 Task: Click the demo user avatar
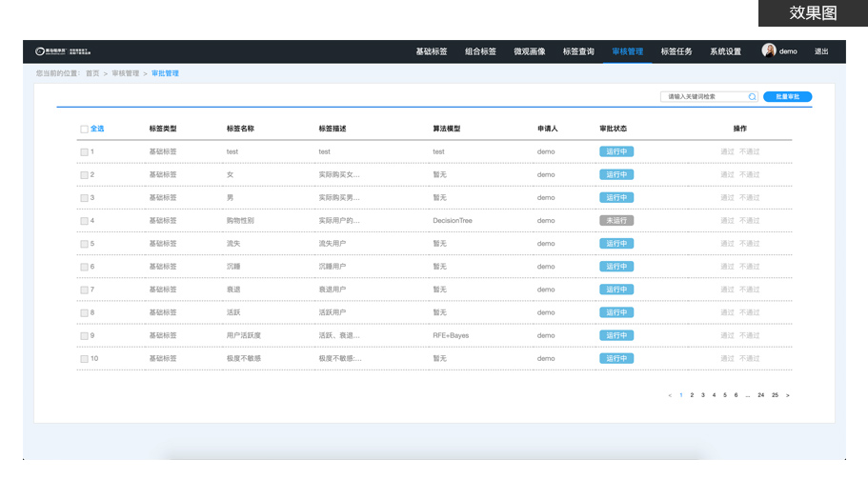[769, 51]
